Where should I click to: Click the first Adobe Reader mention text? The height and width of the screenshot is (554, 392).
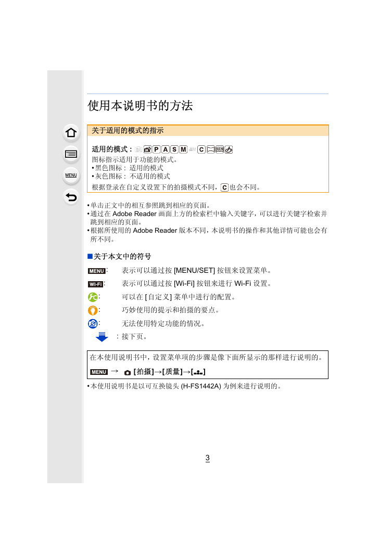coord(134,214)
